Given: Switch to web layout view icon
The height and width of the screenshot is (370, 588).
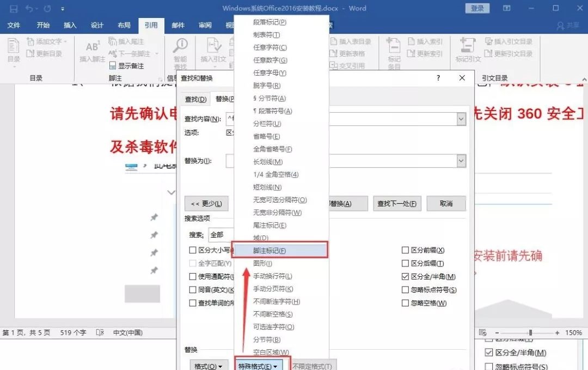Looking at the screenshot, I should 482,332.
